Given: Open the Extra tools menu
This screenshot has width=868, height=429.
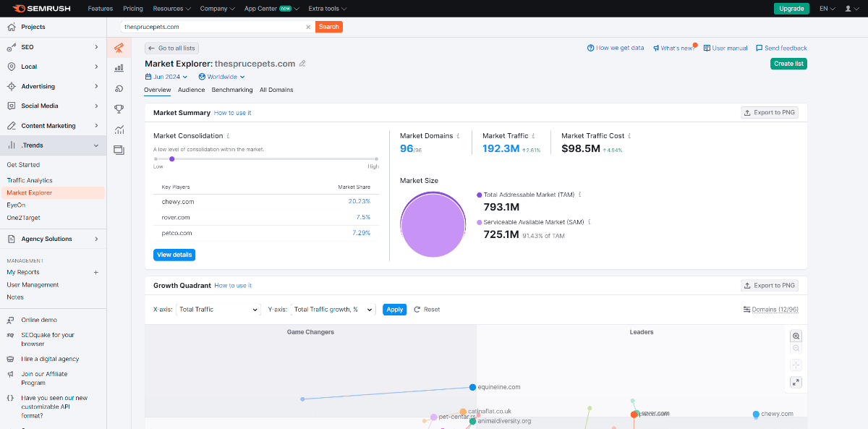Looking at the screenshot, I should coord(327,9).
